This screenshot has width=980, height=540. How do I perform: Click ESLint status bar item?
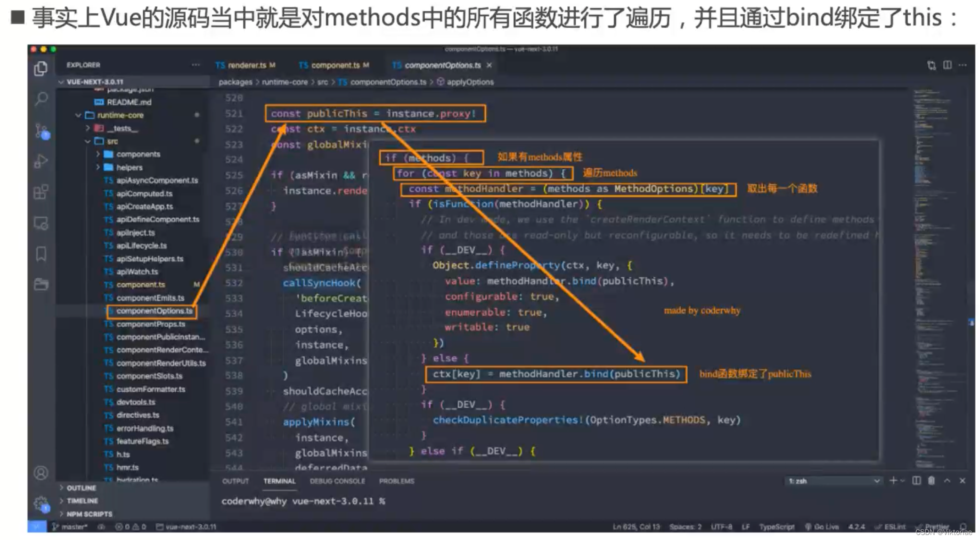click(x=890, y=526)
